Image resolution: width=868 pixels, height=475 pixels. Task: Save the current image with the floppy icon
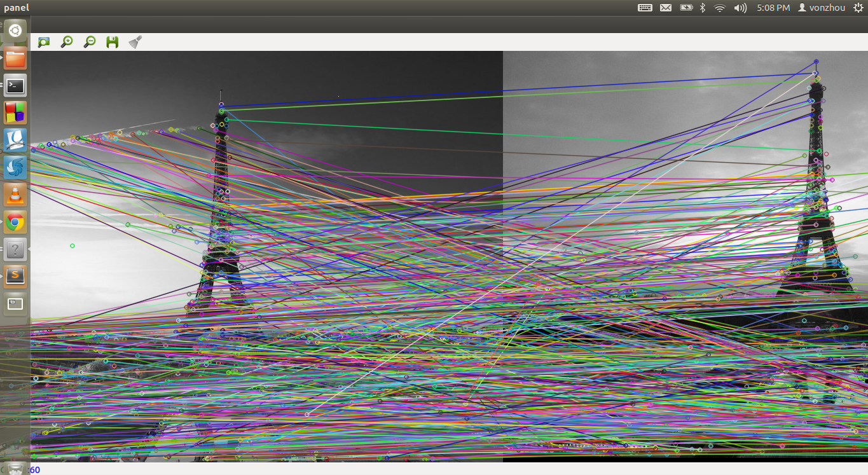tap(113, 42)
